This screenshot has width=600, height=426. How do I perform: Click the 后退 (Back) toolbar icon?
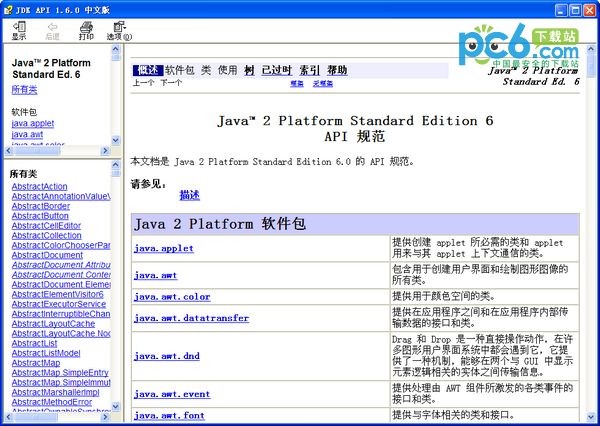point(52,29)
